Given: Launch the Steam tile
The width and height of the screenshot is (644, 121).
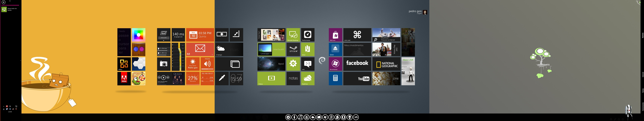Looking at the screenshot, I should click(293, 49).
